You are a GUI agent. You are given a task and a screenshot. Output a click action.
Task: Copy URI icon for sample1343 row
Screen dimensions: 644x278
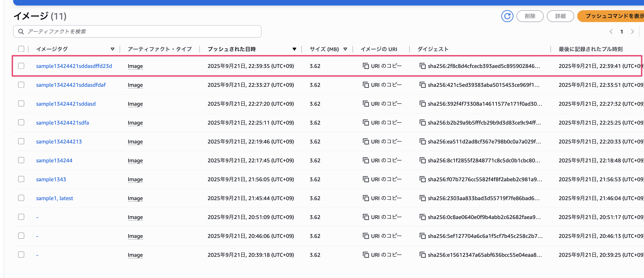pos(366,179)
